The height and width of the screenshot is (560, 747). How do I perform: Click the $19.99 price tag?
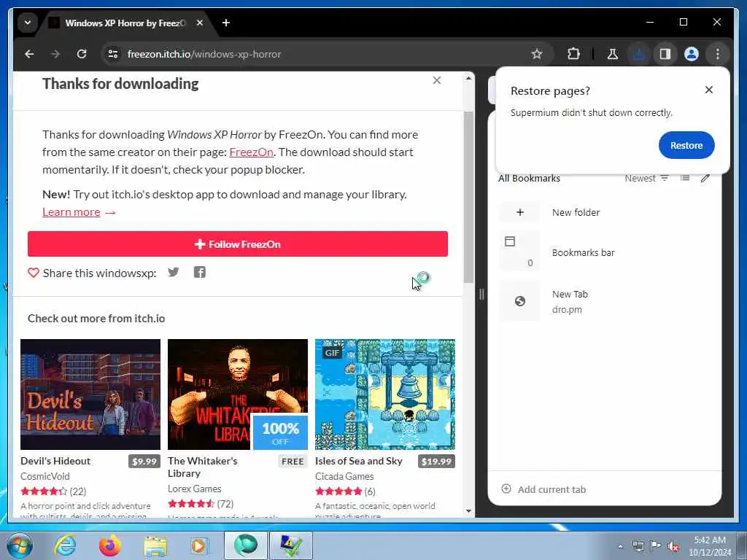(436, 462)
